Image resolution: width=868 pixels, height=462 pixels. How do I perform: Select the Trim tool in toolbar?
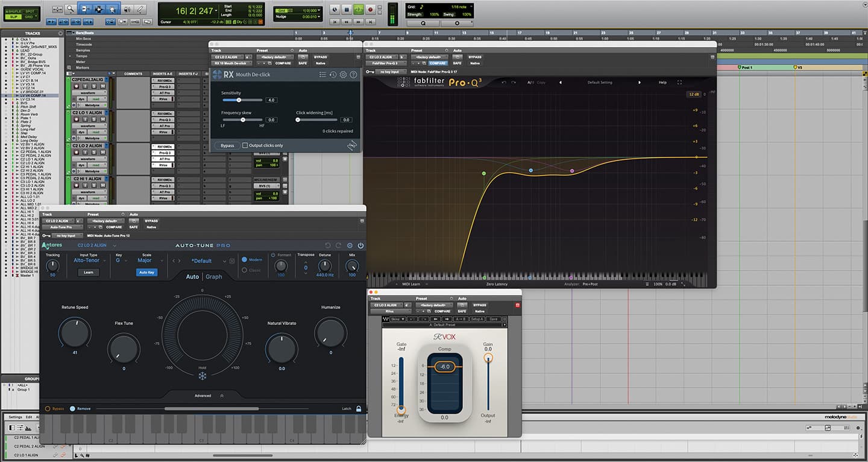pyautogui.click(x=84, y=9)
